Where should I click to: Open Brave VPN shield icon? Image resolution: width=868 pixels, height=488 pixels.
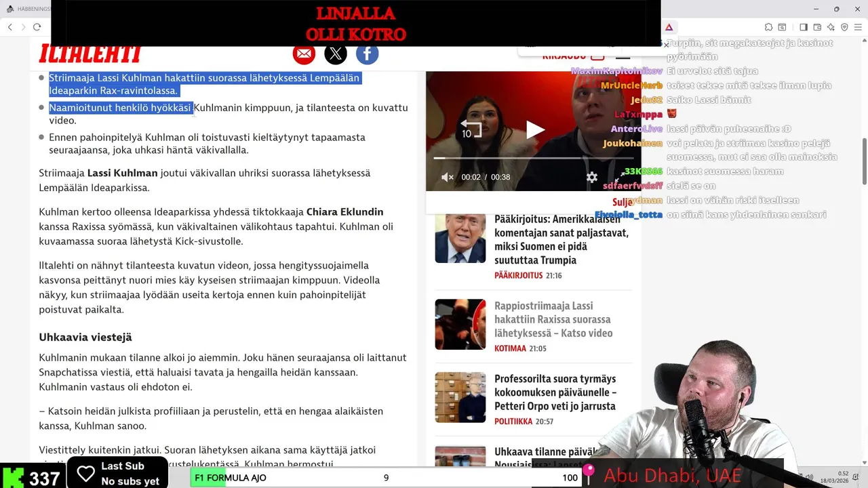click(x=844, y=27)
